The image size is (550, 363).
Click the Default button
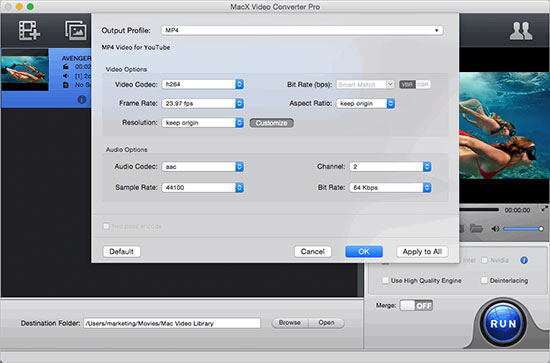121,251
